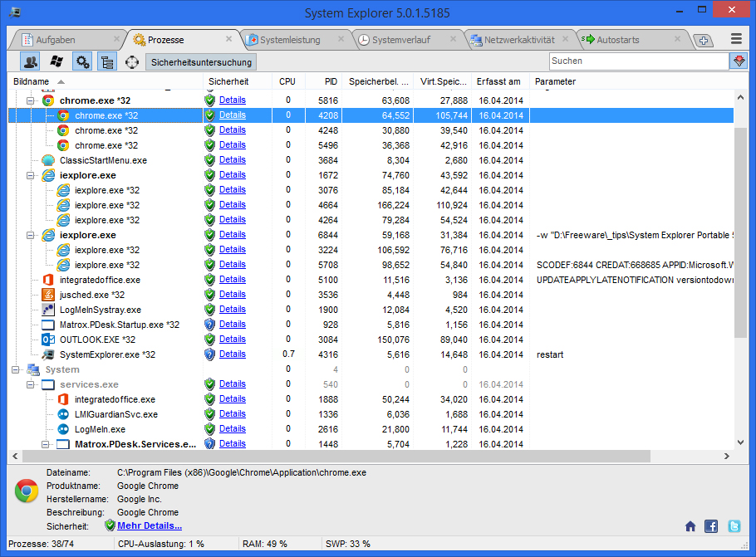The image size is (756, 557).
Task: Toggle process tree view icon
Action: [x=107, y=61]
